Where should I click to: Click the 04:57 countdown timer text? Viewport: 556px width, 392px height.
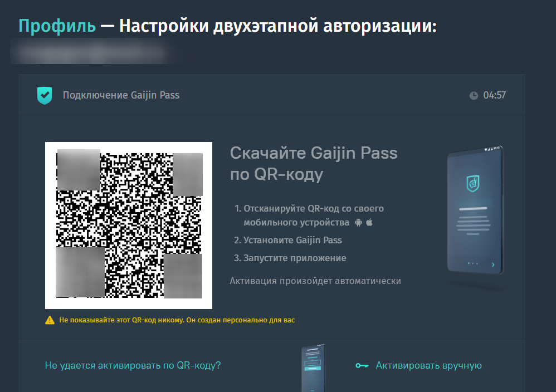494,95
